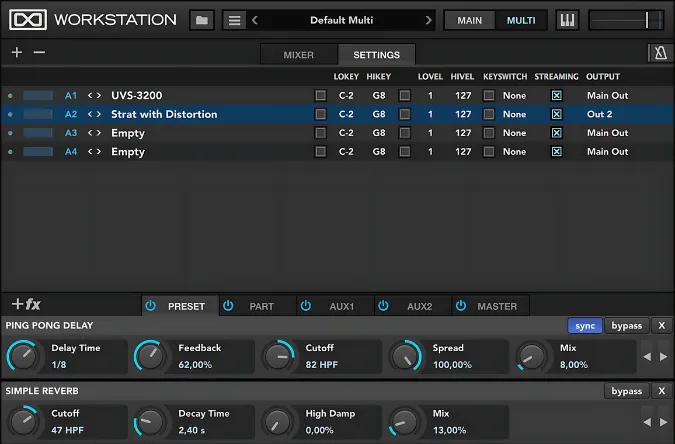Enable velocity learn checkbox for A2 row

(405, 114)
